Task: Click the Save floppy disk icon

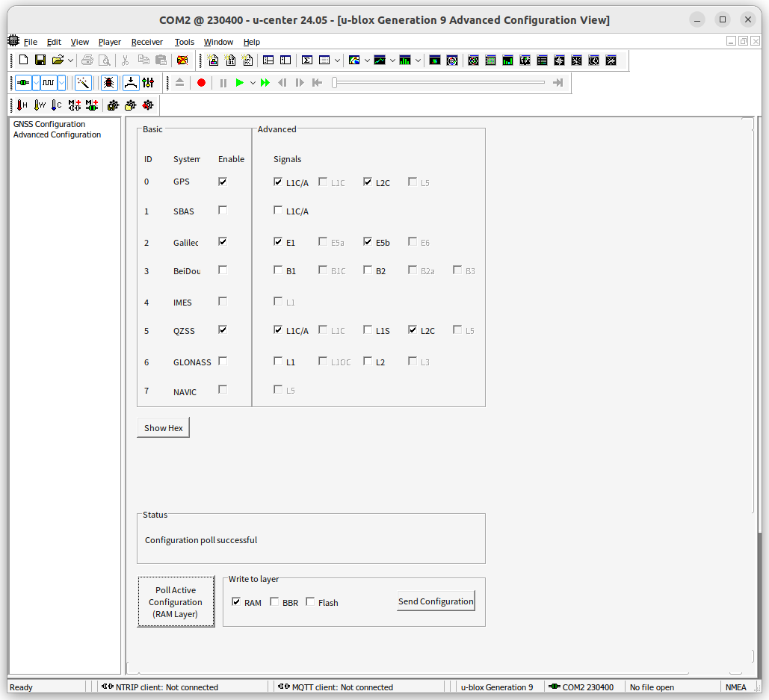Action: click(x=40, y=60)
